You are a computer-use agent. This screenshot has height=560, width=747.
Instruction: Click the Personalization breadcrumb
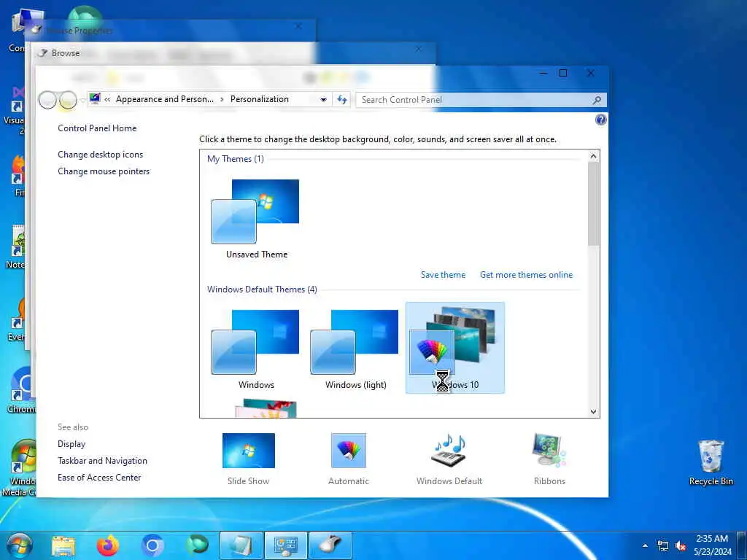[x=260, y=99]
